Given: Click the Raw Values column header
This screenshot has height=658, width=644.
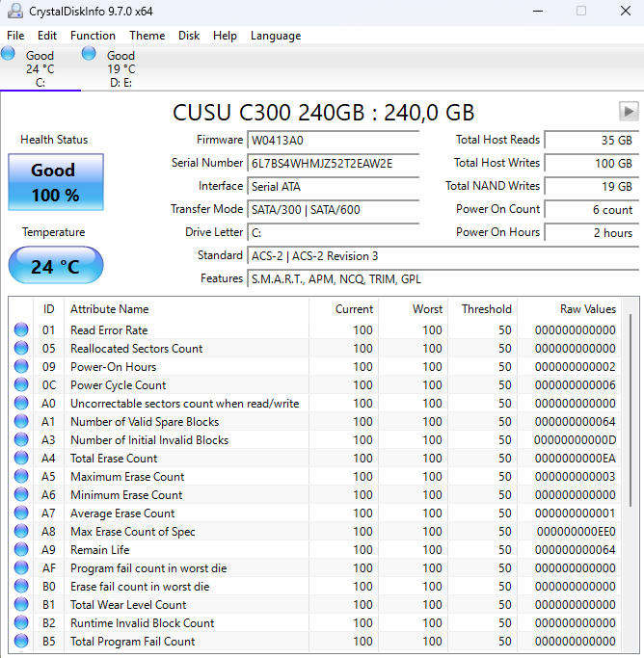Looking at the screenshot, I should click(587, 309).
